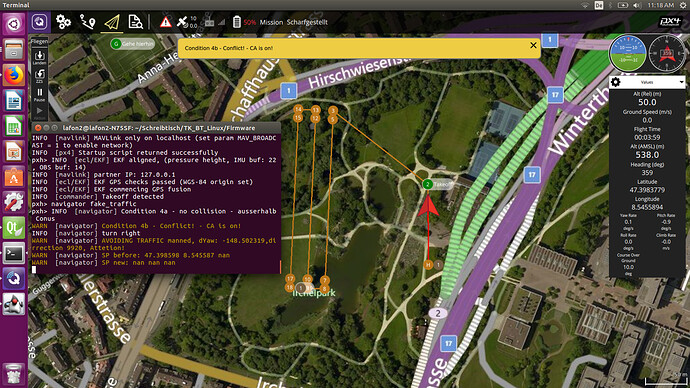
Task: Open the Terminal menu in top bar
Action: 16,5
